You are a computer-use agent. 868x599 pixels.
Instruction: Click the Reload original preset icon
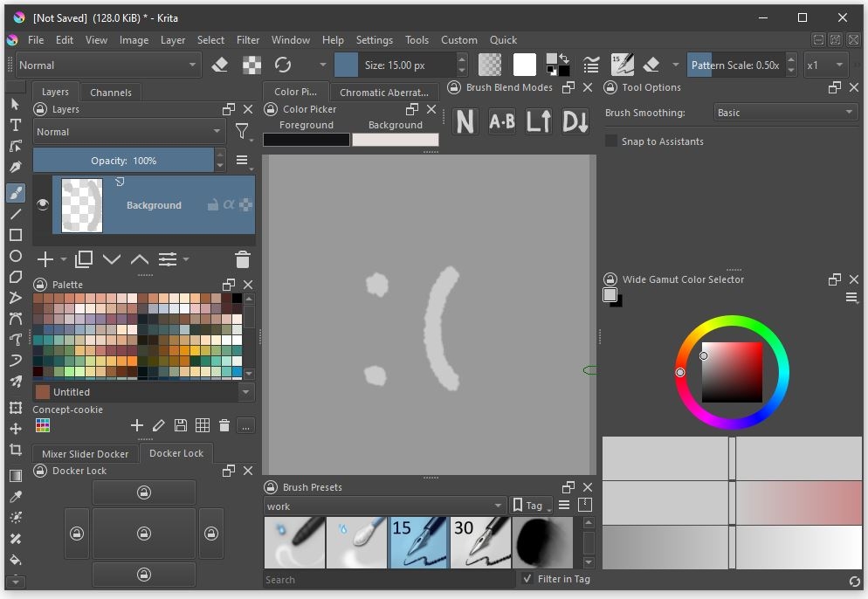click(x=282, y=65)
